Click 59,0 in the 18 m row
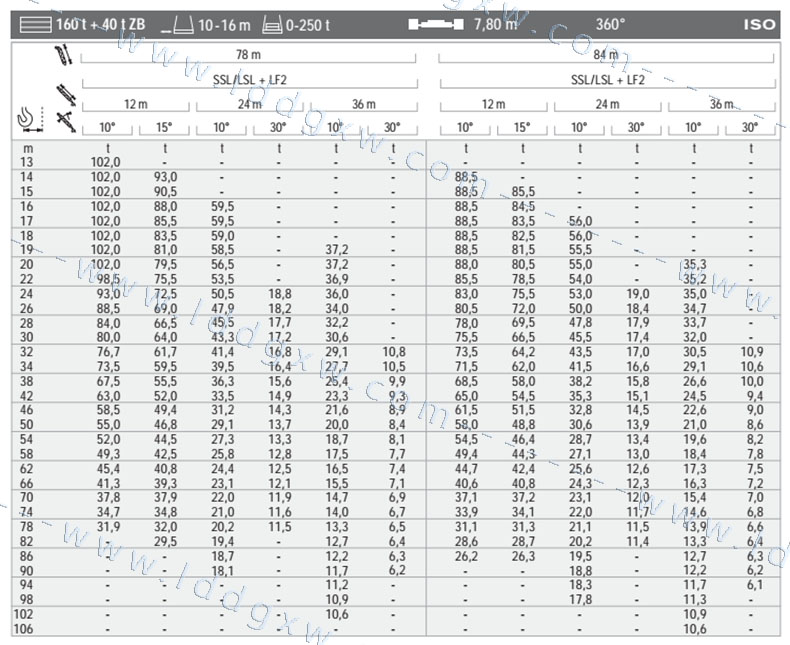Viewport: 790px width, 645px height. pyautogui.click(x=222, y=235)
